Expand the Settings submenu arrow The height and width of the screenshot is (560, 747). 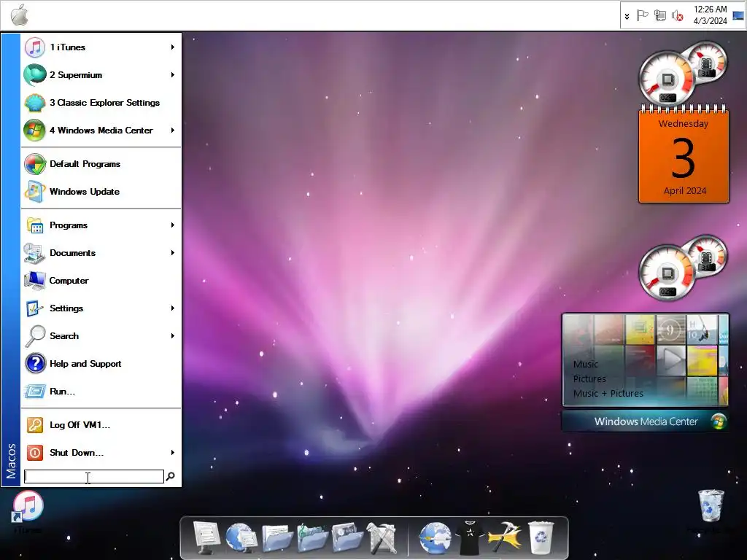(x=172, y=308)
